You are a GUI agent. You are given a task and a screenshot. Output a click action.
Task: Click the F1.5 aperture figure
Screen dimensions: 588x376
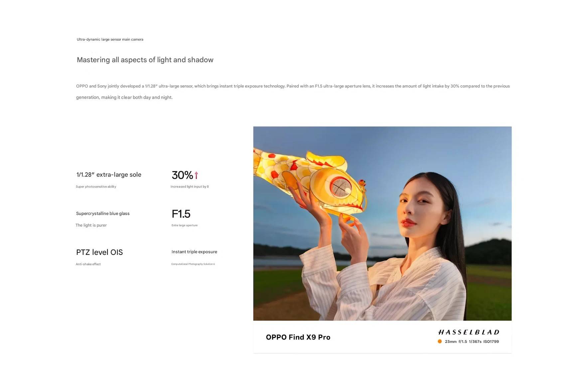(x=181, y=214)
